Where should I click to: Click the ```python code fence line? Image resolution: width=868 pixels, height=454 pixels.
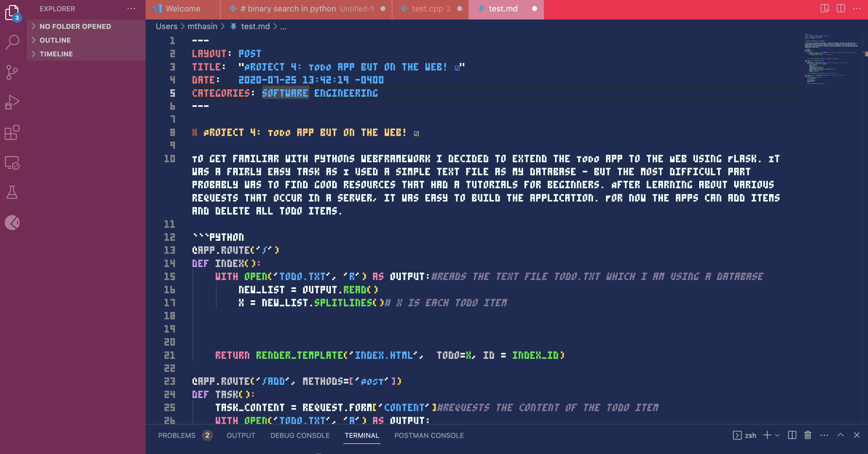pos(218,237)
